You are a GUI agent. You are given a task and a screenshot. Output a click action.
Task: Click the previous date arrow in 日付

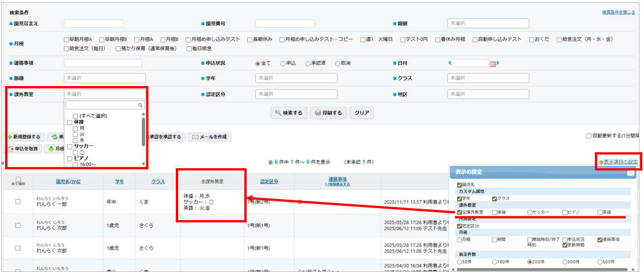[449, 63]
